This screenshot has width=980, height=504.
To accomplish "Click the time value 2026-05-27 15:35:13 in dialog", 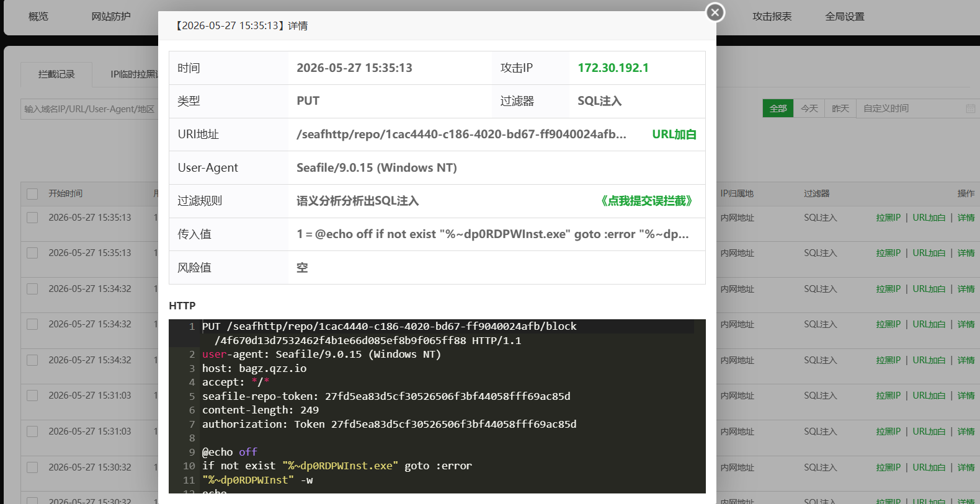I will tap(354, 68).
